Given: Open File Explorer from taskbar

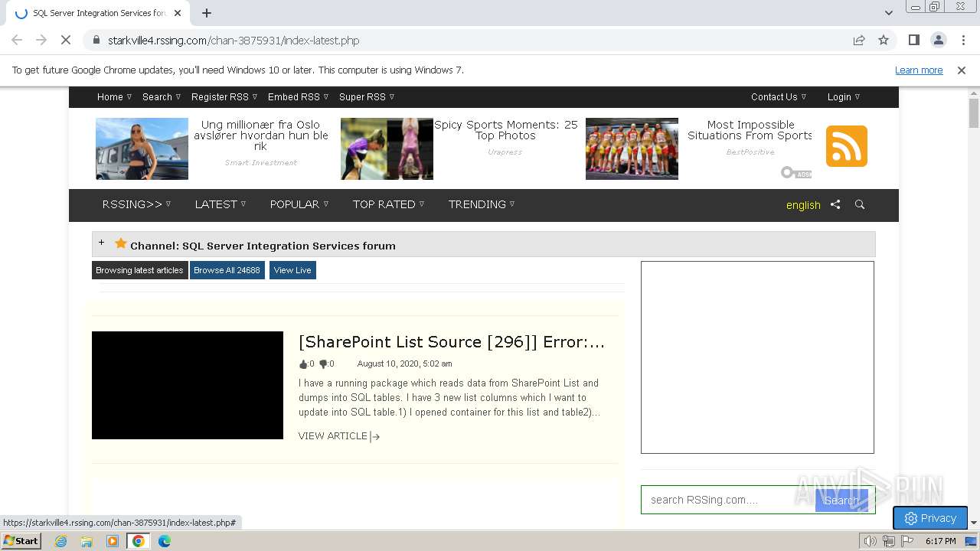Looking at the screenshot, I should pyautogui.click(x=87, y=541).
